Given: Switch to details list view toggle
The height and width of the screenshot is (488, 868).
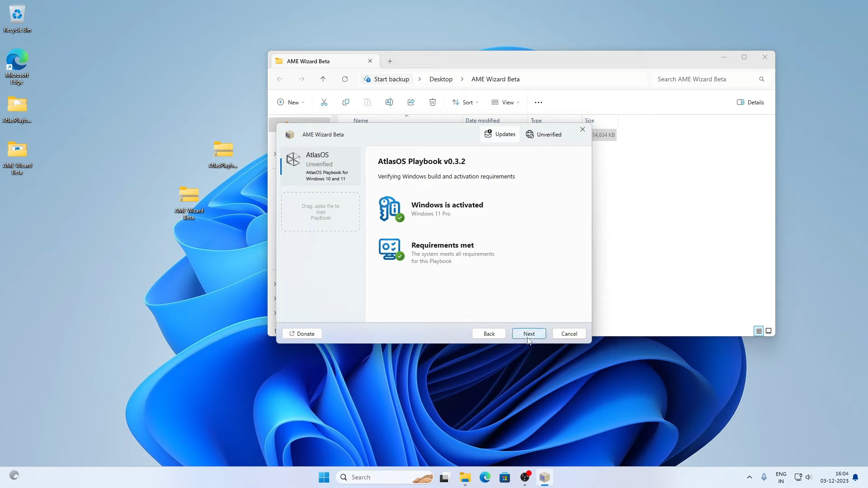Looking at the screenshot, I should point(759,331).
